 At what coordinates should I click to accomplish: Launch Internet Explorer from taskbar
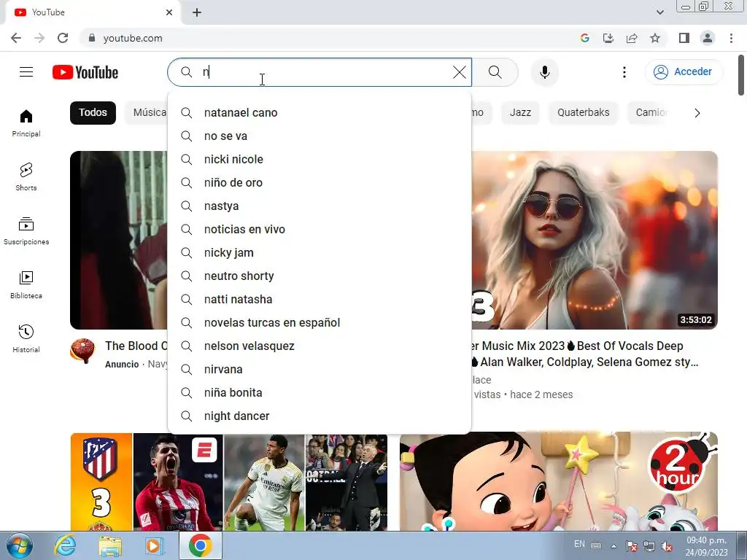[65, 545]
